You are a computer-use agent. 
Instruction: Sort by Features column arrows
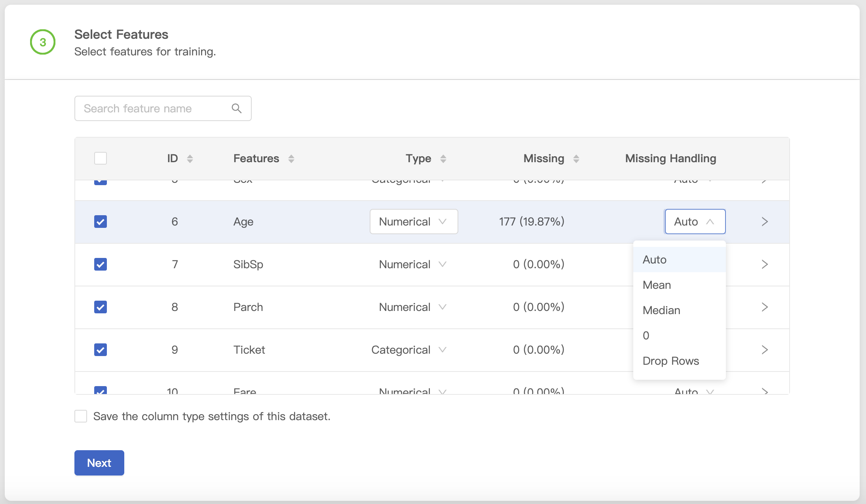(291, 159)
